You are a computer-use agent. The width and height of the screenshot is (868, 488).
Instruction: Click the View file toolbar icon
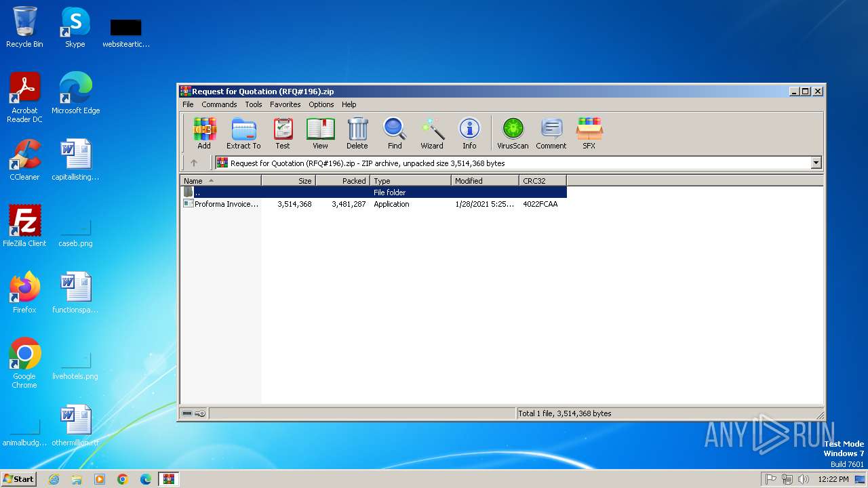pyautogui.click(x=320, y=133)
